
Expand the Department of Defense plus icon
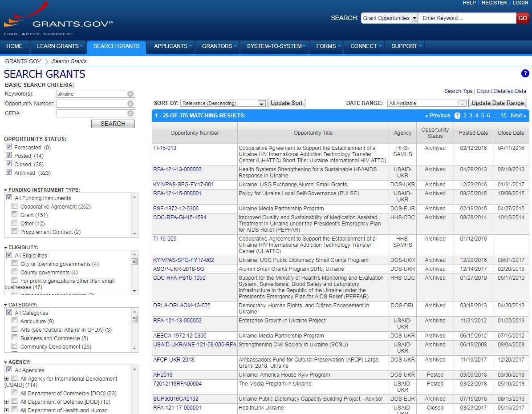(6, 402)
